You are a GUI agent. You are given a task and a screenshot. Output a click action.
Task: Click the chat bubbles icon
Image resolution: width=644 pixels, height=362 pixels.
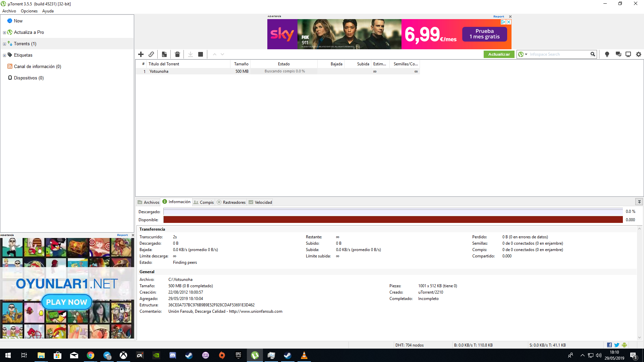tap(618, 54)
